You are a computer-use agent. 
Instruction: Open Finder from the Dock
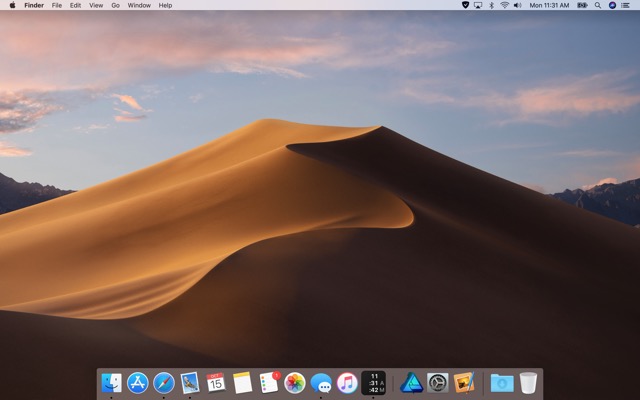(111, 383)
